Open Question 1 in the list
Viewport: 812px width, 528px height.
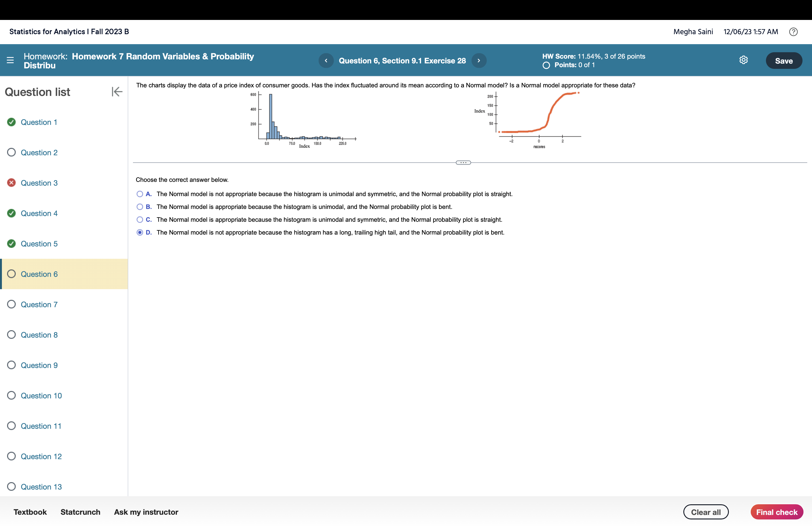pyautogui.click(x=39, y=122)
